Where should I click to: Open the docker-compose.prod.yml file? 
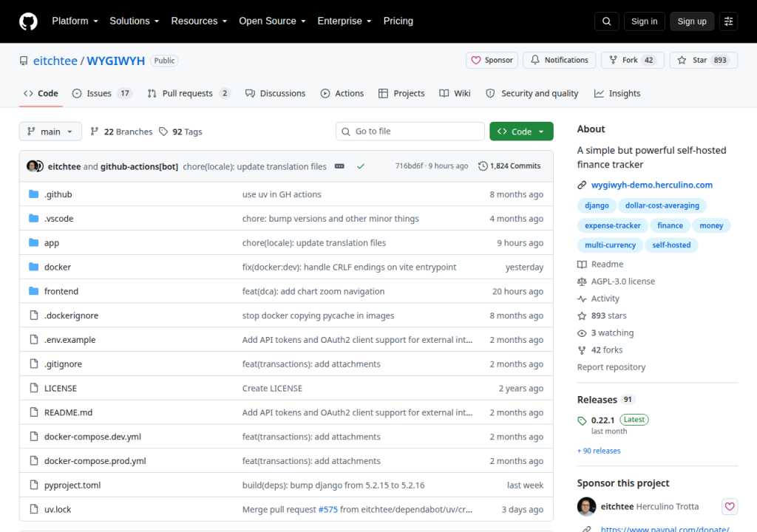click(x=95, y=460)
